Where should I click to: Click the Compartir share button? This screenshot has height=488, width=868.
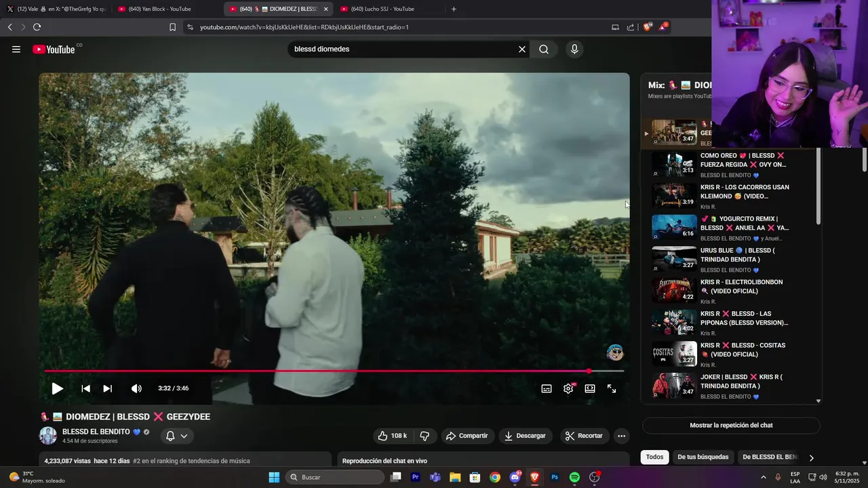(466, 436)
